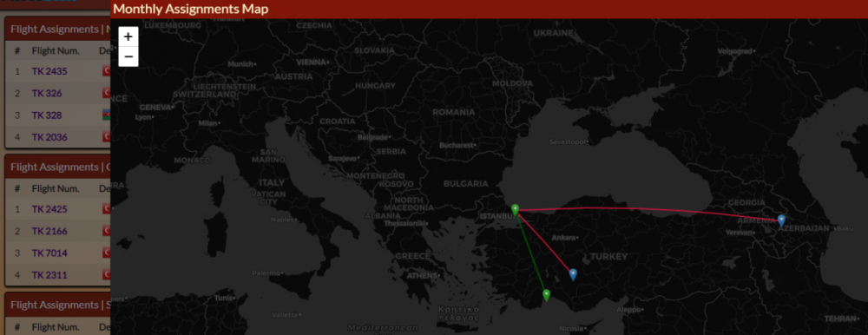The width and height of the screenshot is (868, 335).
Task: Click the Monthly Assignments Map title
Action: coord(190,9)
